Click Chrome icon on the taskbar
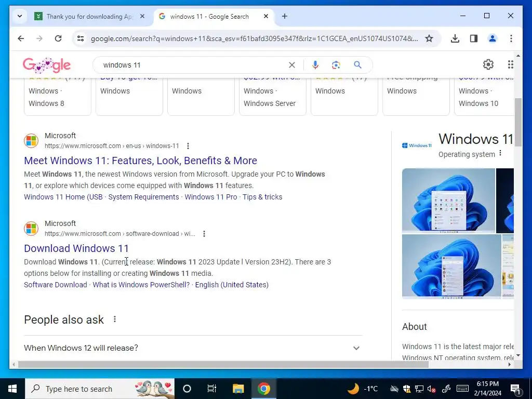This screenshot has width=532, height=399. (263, 389)
